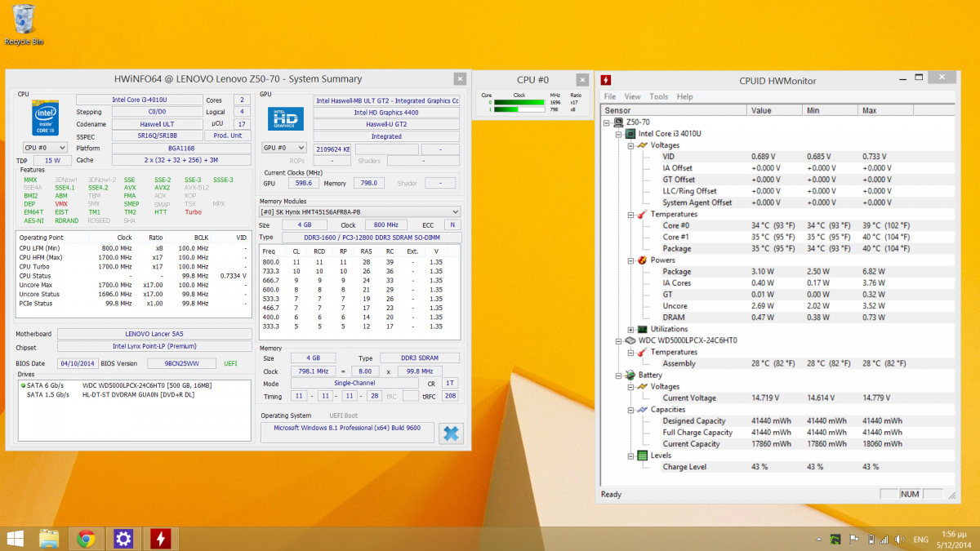Click the Intel HD Graphics logo
The height and width of the screenshot is (551, 980).
click(284, 118)
